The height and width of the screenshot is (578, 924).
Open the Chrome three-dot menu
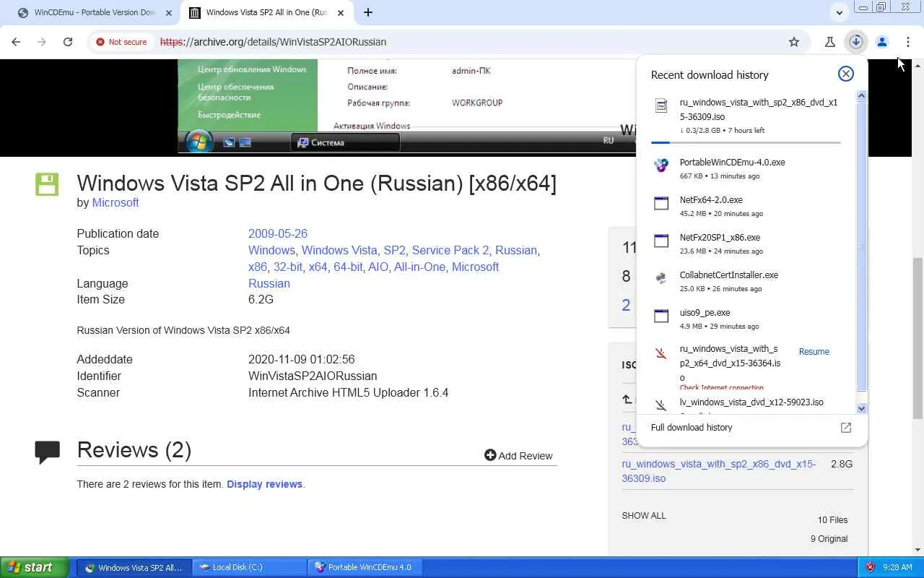coord(908,42)
